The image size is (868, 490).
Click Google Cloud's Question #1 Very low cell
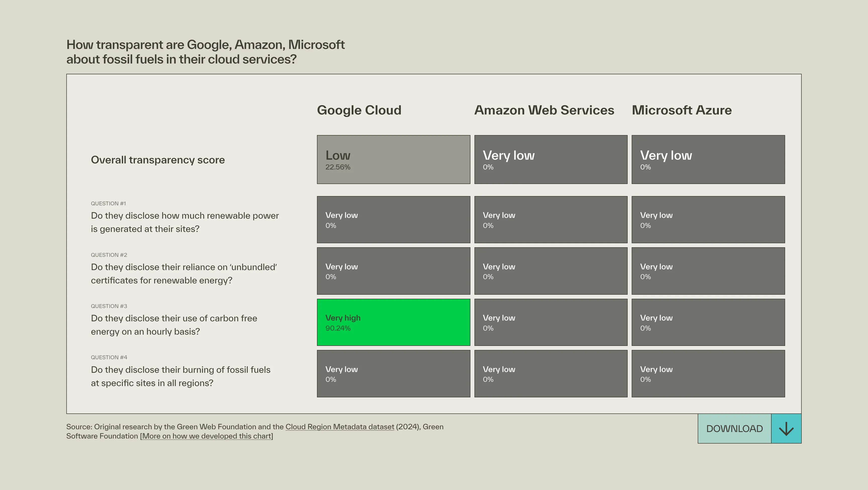393,220
